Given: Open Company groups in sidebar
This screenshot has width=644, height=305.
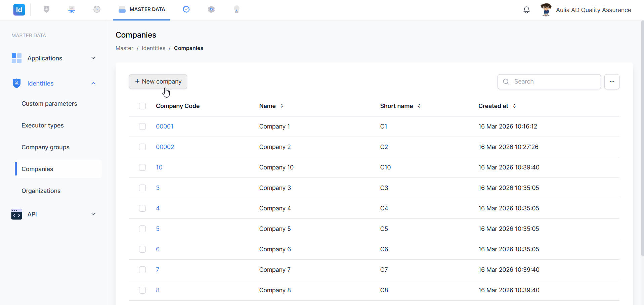Looking at the screenshot, I should 45,147.
